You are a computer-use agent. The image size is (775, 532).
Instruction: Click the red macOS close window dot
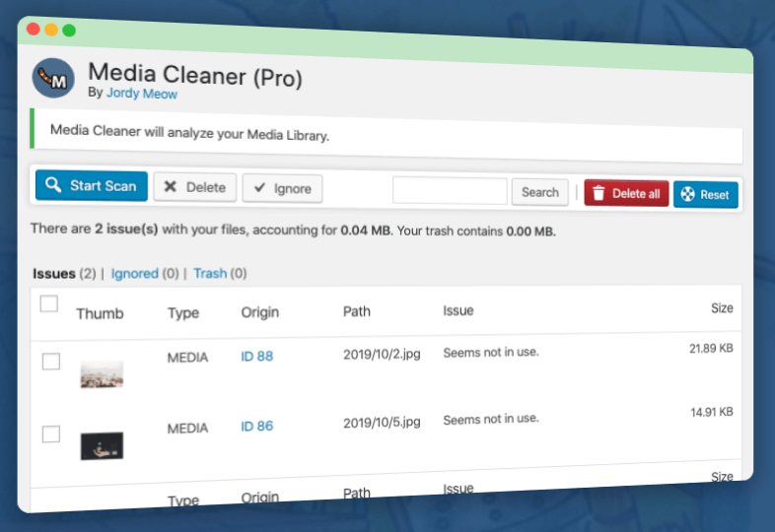coord(33,30)
